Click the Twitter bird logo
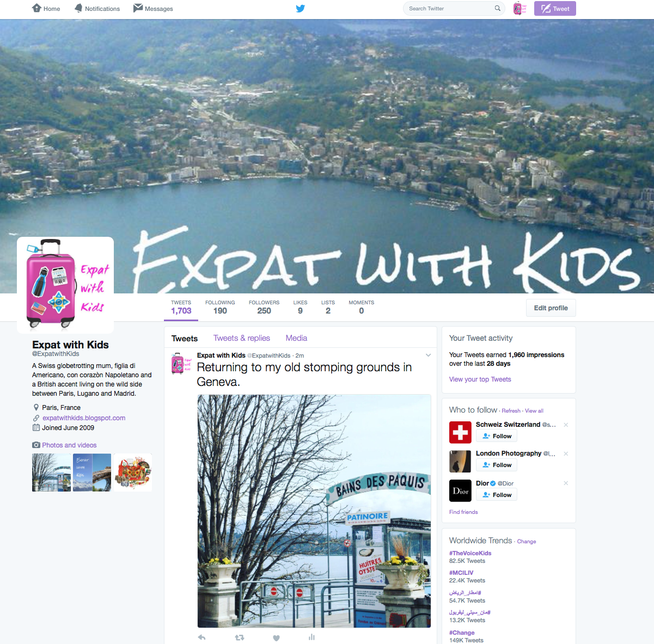The width and height of the screenshot is (654, 644). (x=300, y=8)
